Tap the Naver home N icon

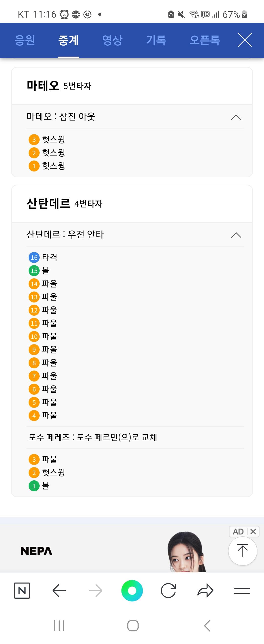point(22,591)
